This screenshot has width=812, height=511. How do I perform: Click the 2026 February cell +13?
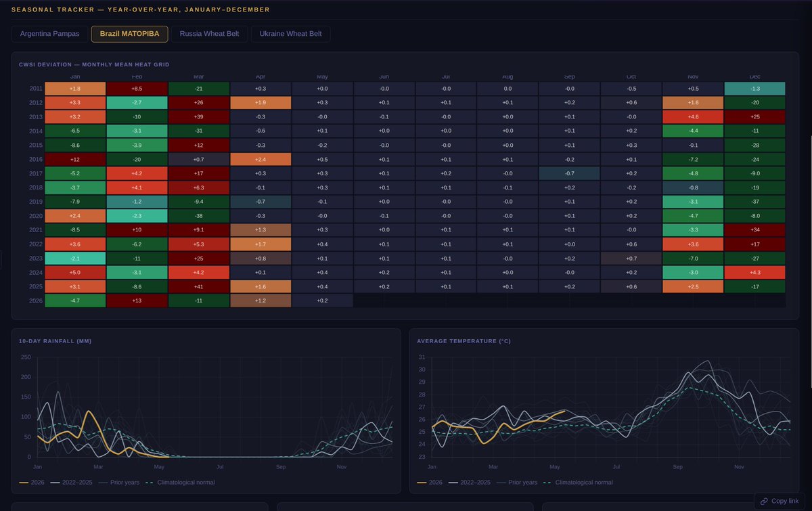[137, 301]
